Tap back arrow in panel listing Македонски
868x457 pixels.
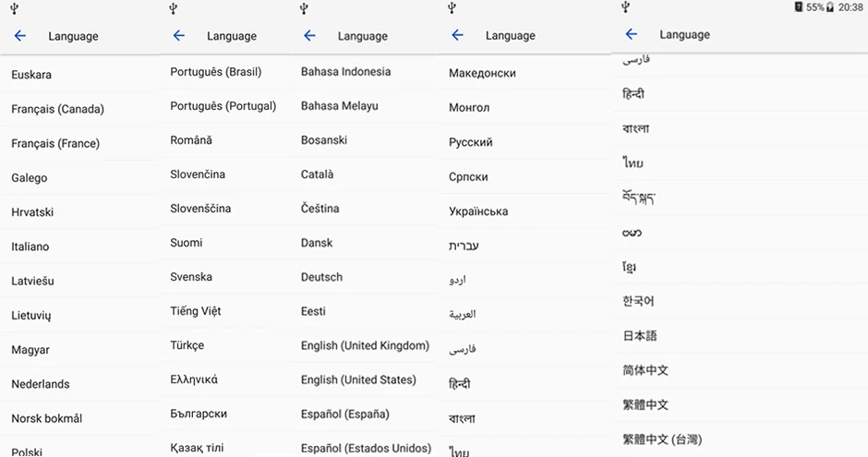tap(457, 35)
